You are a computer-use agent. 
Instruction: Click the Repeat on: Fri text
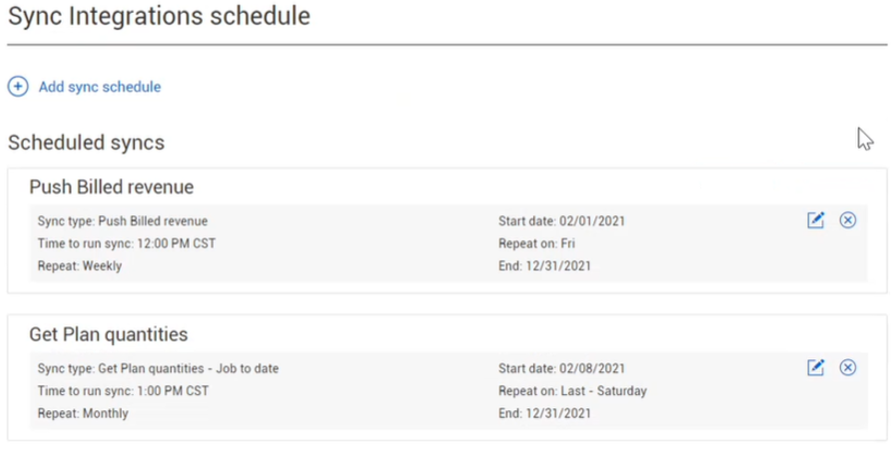[x=536, y=243]
